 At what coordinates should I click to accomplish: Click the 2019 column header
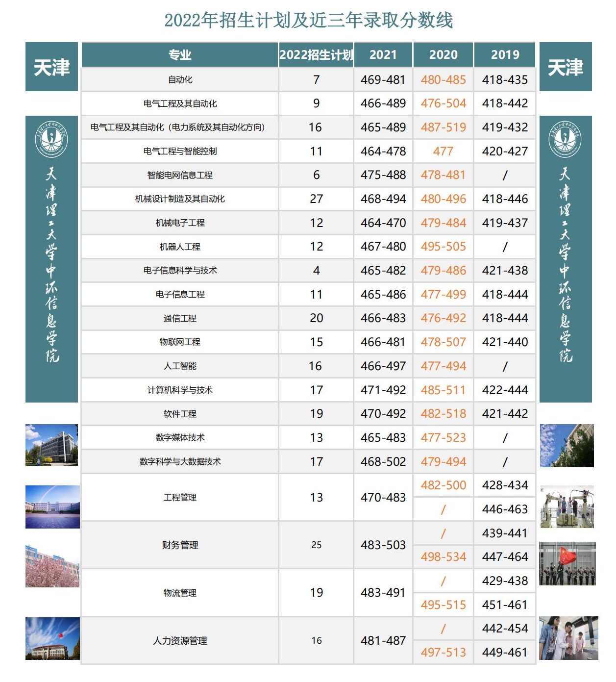505,55
